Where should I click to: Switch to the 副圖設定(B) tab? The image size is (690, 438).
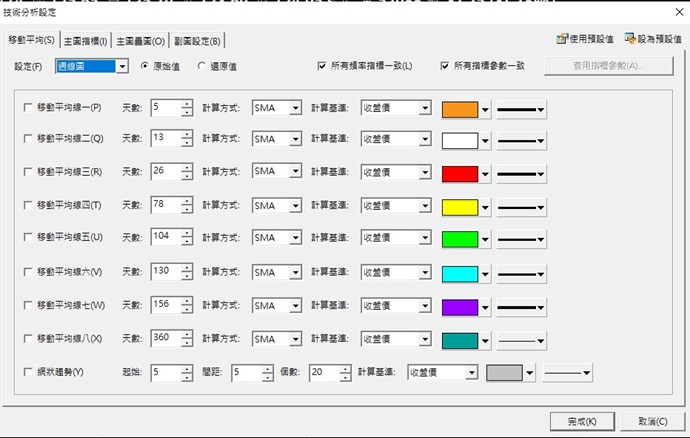pos(196,40)
